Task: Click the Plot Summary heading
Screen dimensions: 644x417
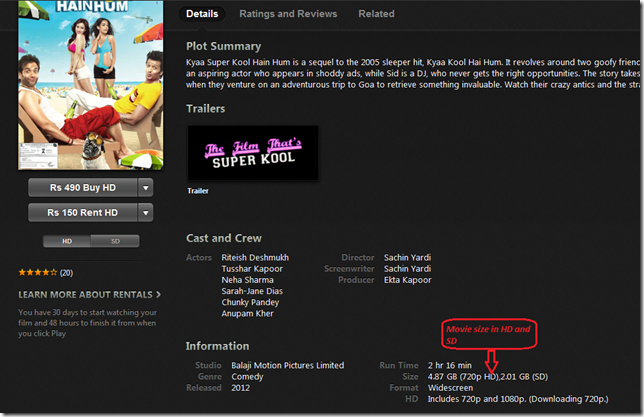Action: coord(223,46)
